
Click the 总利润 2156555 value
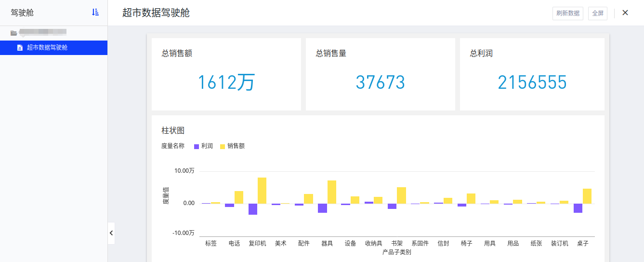(532, 83)
